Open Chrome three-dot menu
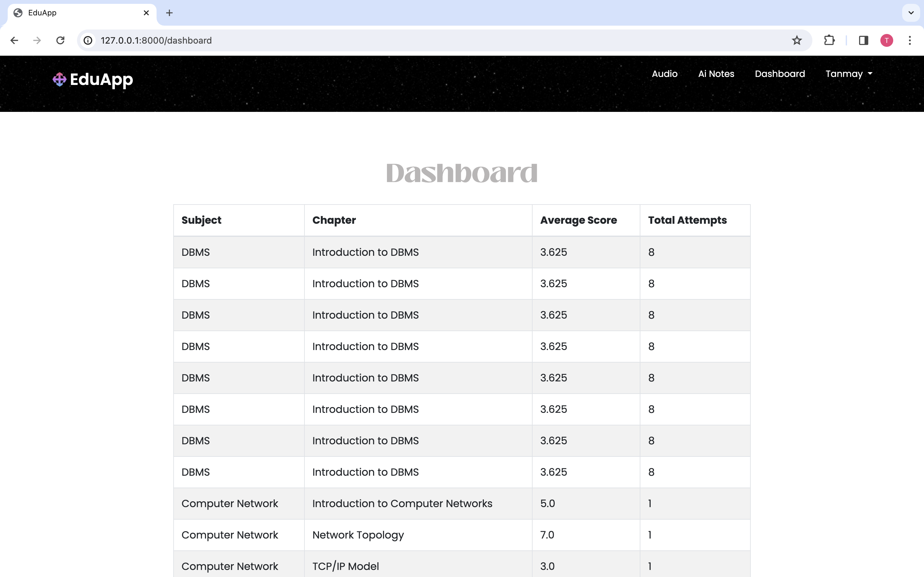This screenshot has height=577, width=924. tap(910, 40)
